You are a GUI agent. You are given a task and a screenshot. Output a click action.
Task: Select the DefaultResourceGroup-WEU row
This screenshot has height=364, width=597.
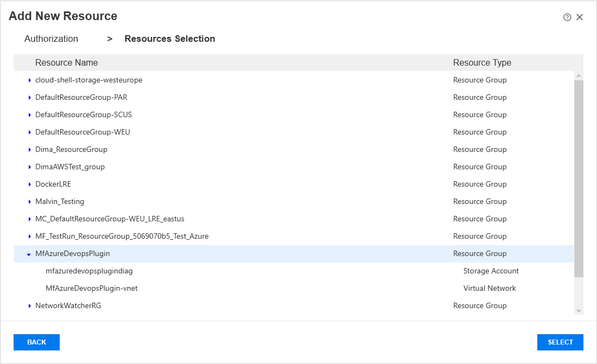coord(82,132)
